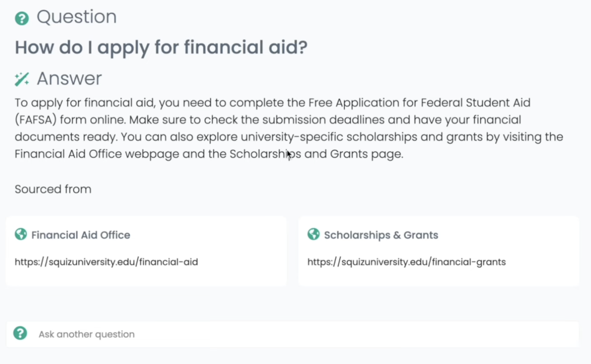Viewport: 591px width, 364px height.
Task: Click the globe icon on Financial Aid Office card
Action: [21, 234]
